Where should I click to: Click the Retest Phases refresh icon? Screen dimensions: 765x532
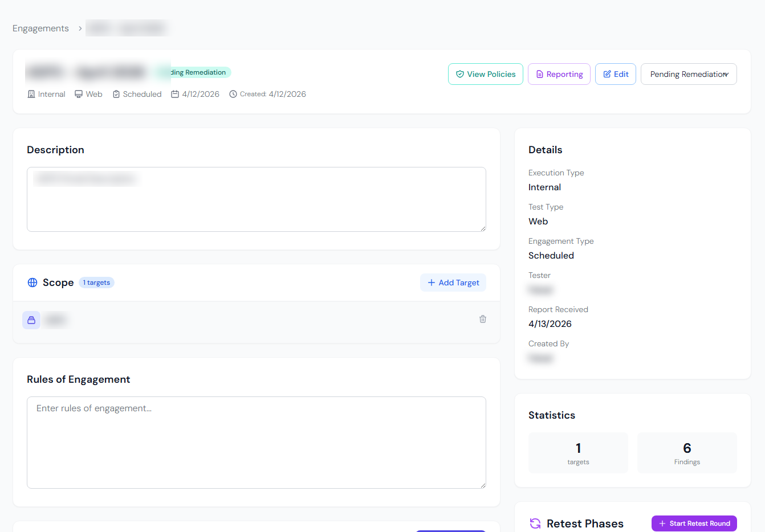(535, 523)
